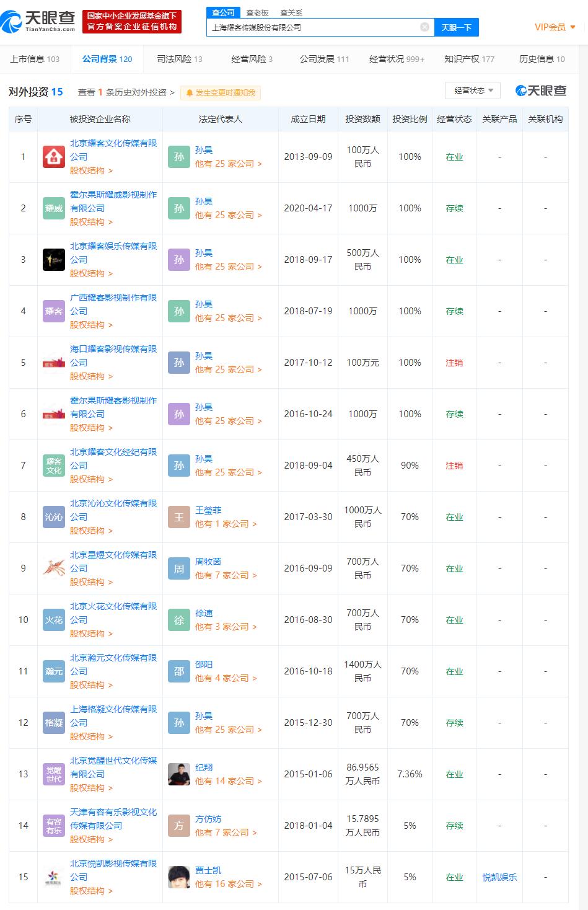Switch to the 查老板 search tab
The width and height of the screenshot is (588, 910).
click(x=257, y=12)
